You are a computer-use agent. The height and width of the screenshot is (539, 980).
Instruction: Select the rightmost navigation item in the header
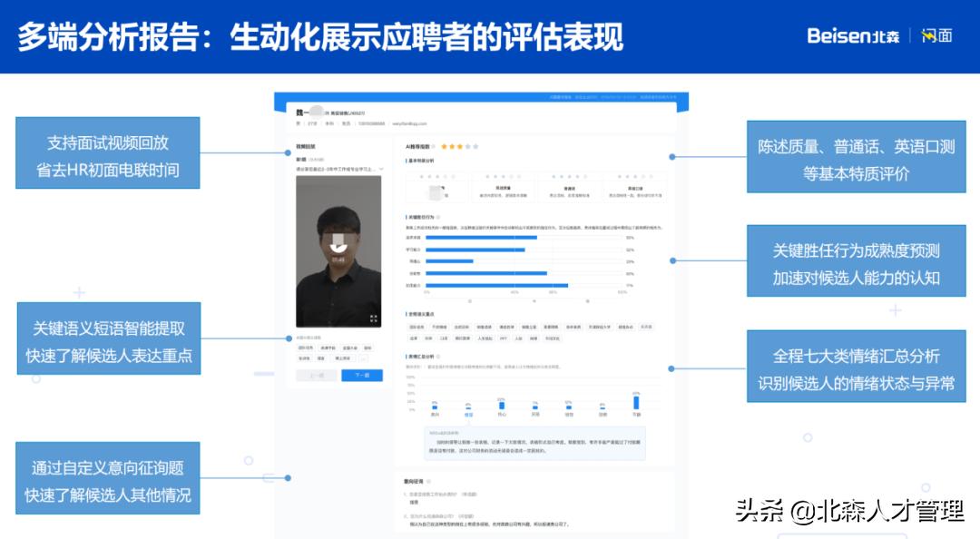tap(658, 94)
